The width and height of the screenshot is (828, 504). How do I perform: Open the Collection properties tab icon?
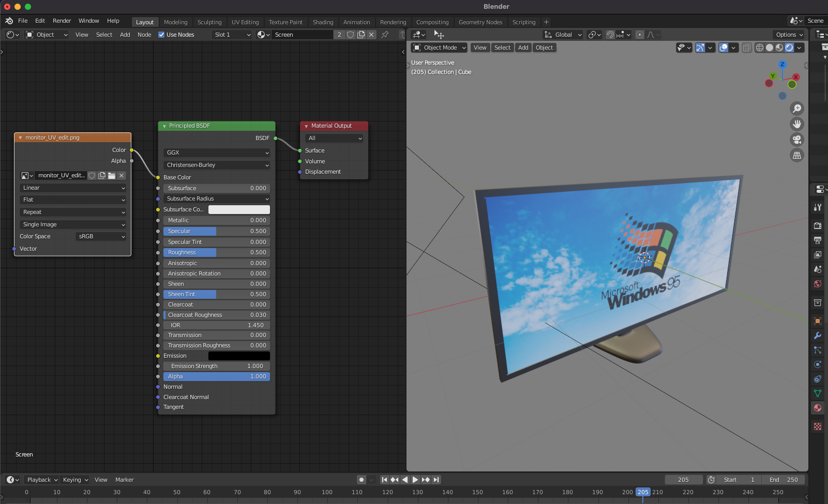point(818,302)
